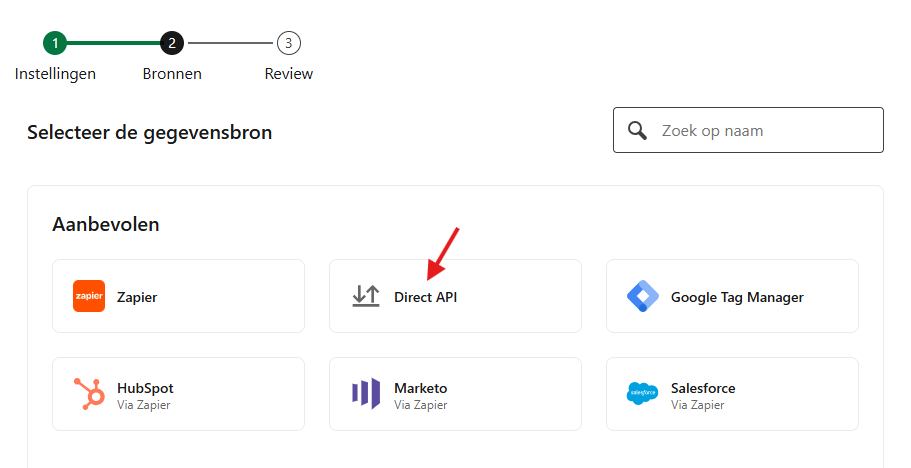Switch to the Review step label
This screenshot has width=911, height=468.
[289, 74]
